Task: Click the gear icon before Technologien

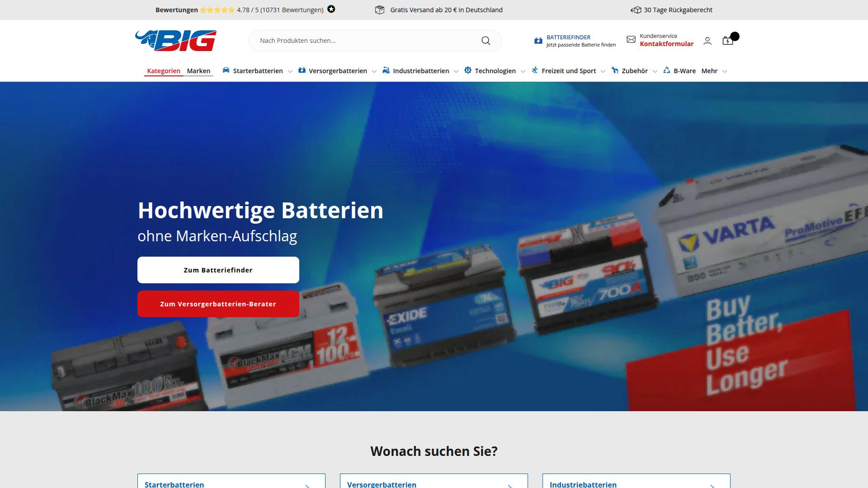Action: click(x=468, y=70)
